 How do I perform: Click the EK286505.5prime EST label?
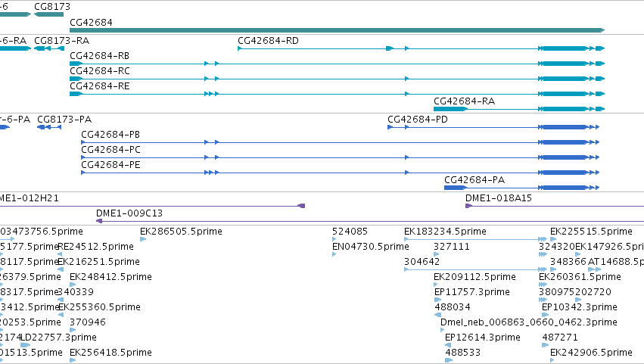click(181, 232)
